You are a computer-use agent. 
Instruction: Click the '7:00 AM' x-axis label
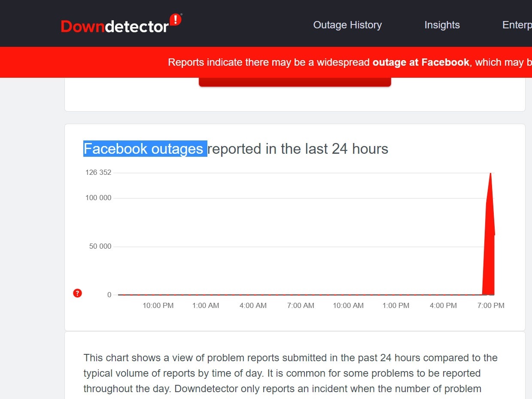tap(301, 306)
